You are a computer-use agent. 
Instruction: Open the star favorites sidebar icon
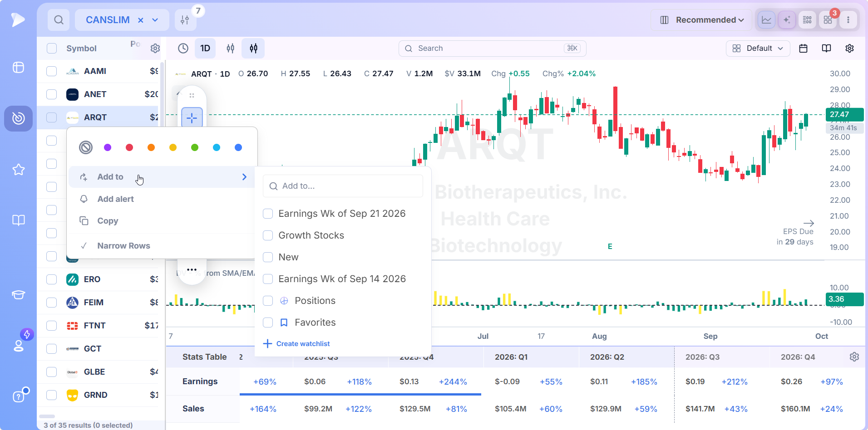(19, 170)
